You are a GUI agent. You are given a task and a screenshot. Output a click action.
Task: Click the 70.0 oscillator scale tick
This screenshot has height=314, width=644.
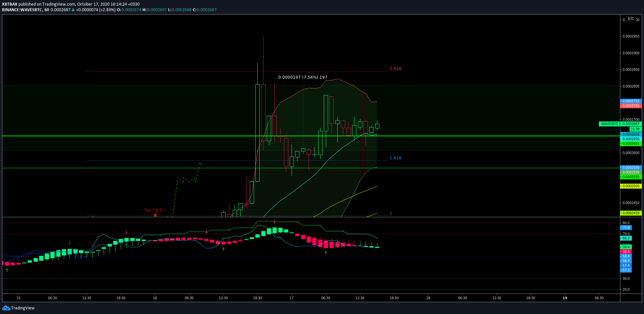click(626, 234)
